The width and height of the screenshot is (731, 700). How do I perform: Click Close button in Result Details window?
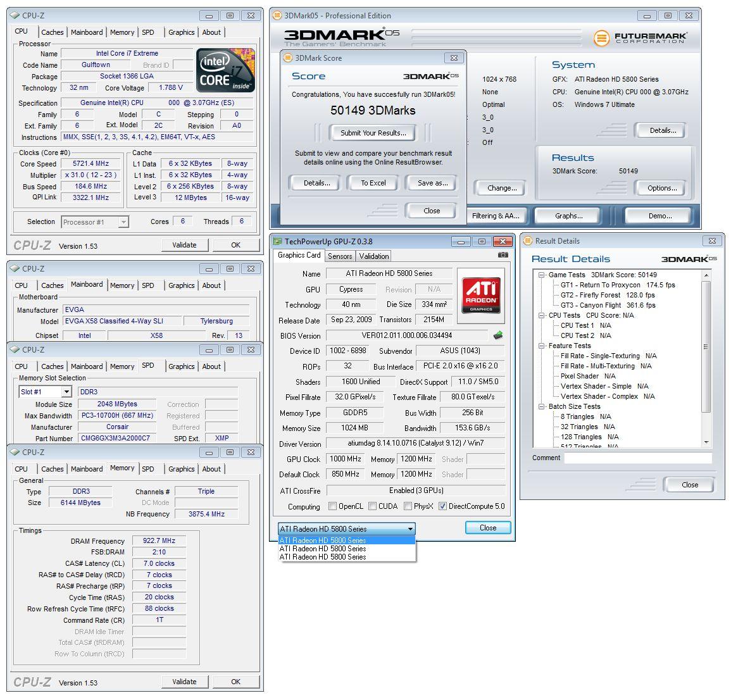(689, 485)
